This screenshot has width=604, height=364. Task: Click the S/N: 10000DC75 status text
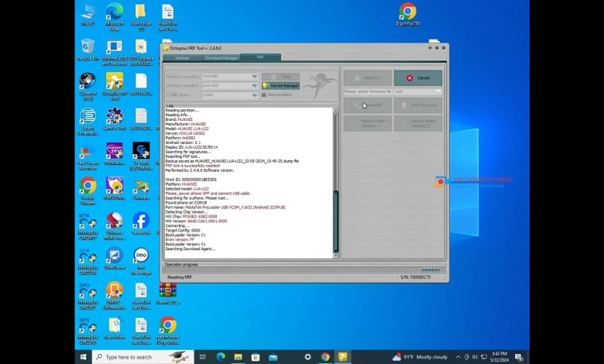point(415,277)
